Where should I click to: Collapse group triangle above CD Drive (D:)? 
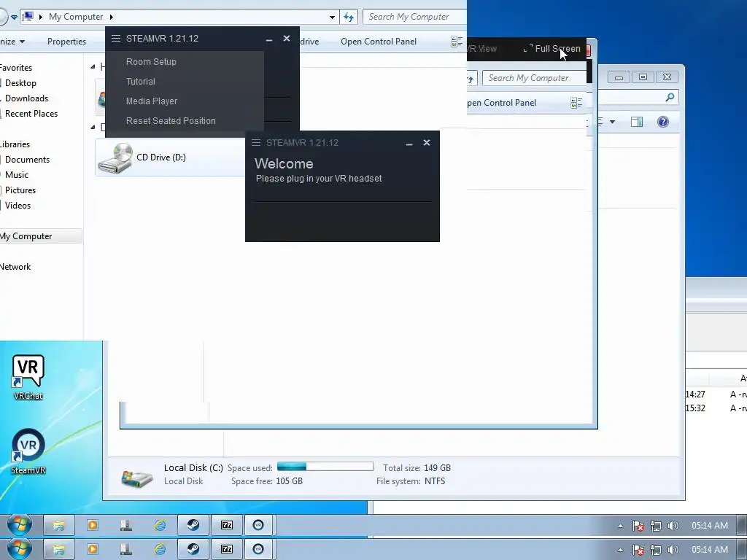(93, 127)
